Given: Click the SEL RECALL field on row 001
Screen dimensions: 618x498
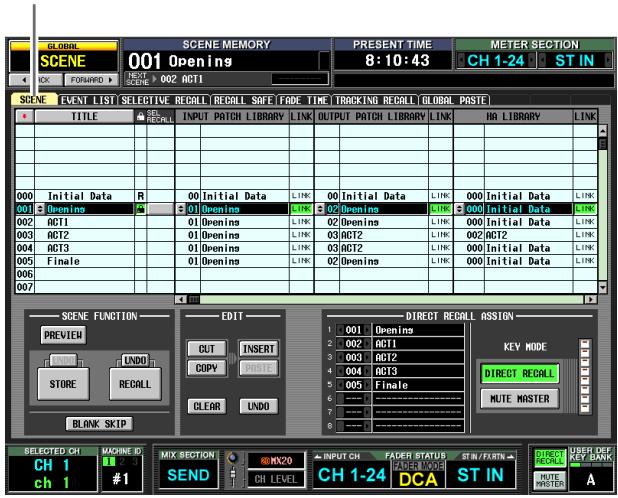Looking at the screenshot, I should coord(160,209).
